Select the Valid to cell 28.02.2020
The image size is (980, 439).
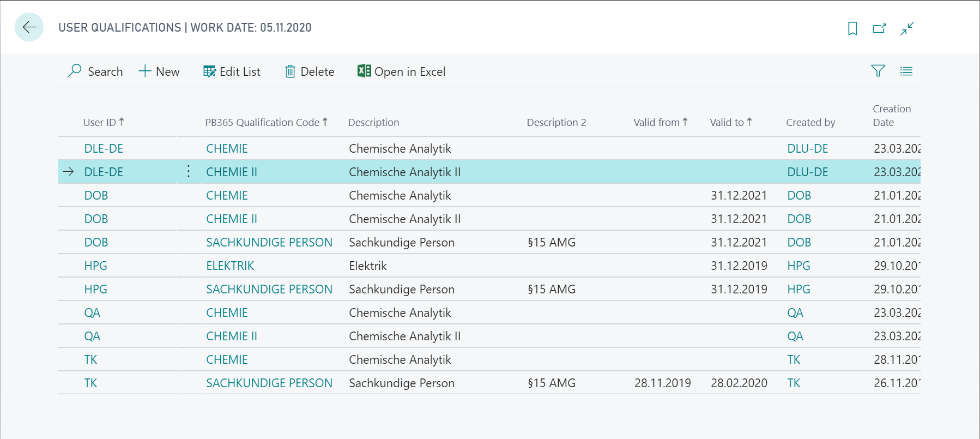tap(739, 383)
